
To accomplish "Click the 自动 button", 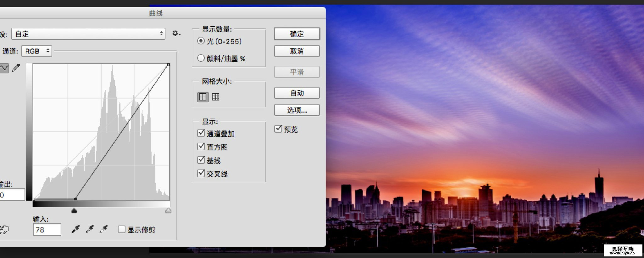I will pyautogui.click(x=297, y=93).
